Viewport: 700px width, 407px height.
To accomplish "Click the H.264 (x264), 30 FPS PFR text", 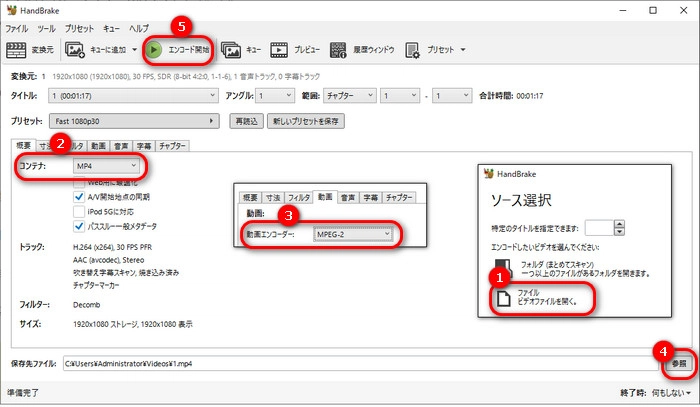I will pyautogui.click(x=112, y=247).
